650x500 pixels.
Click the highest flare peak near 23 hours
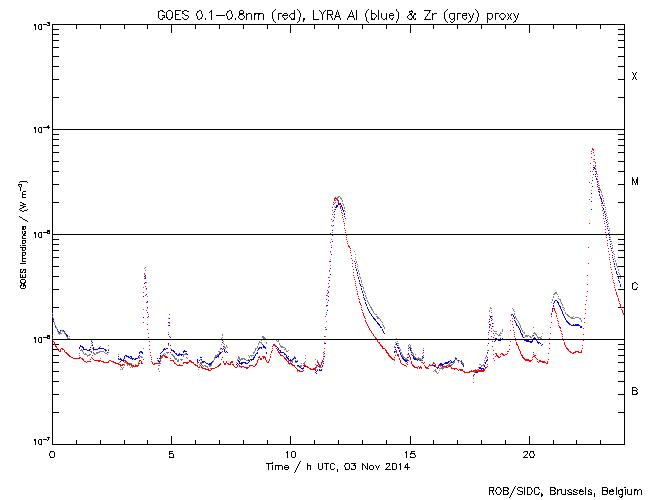[593, 149]
